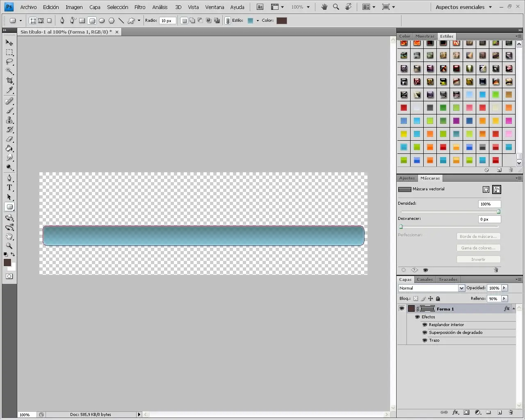
Task: Choose Line shape in options bar
Action: click(121, 21)
